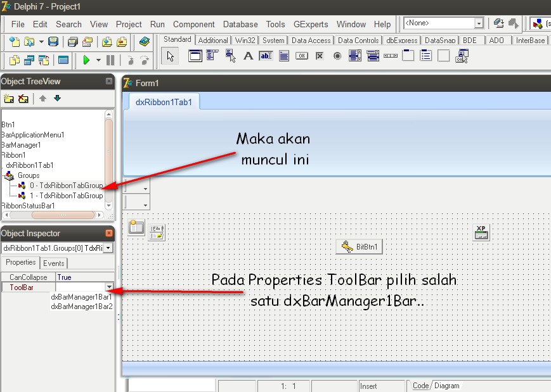Select Ribbon1 in the Object TreeView

(x=14, y=155)
